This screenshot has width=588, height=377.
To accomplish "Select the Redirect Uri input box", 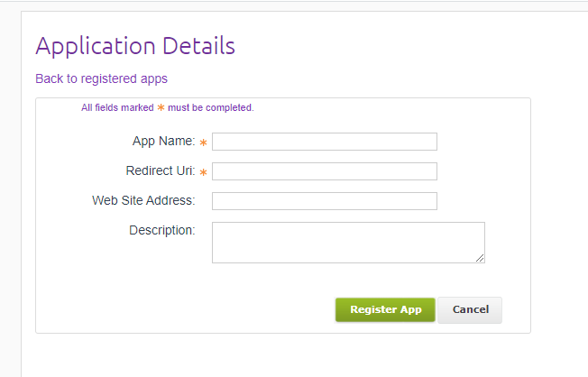I will pyautogui.click(x=325, y=171).
